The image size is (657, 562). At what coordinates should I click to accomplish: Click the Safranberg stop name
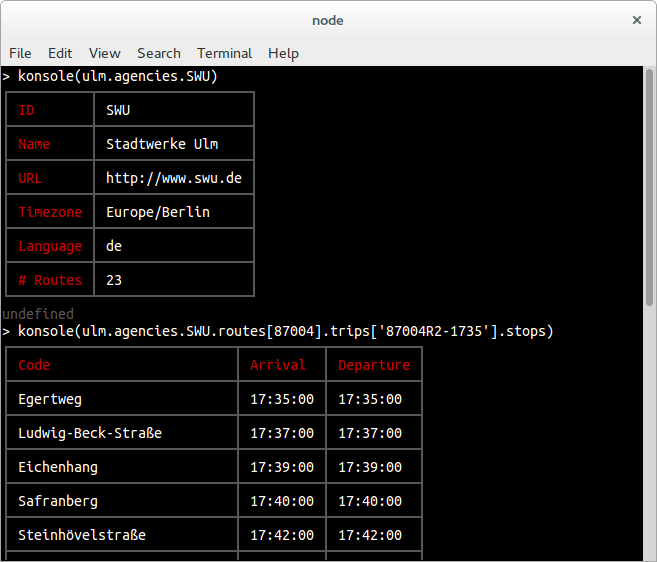tap(58, 501)
